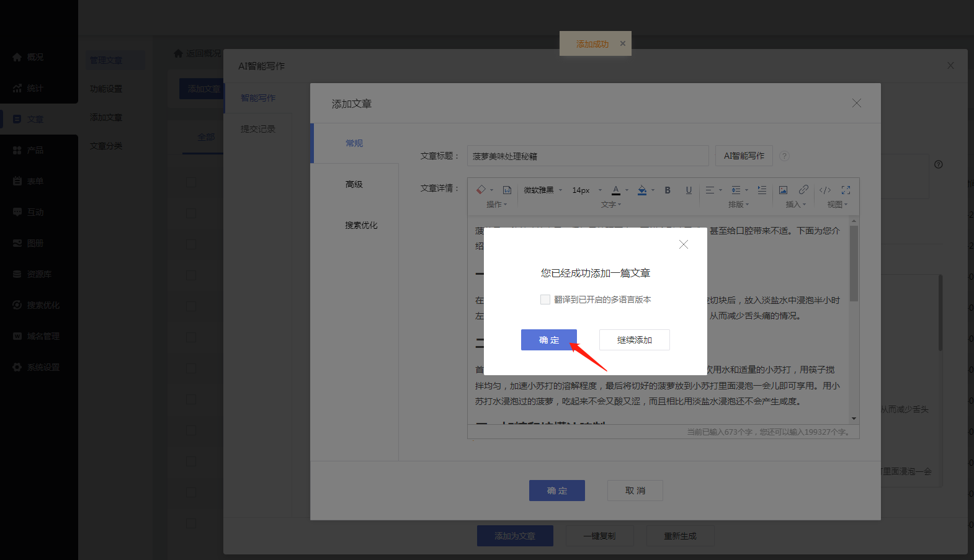Click the article title input field
The image size is (974, 560).
tap(588, 156)
